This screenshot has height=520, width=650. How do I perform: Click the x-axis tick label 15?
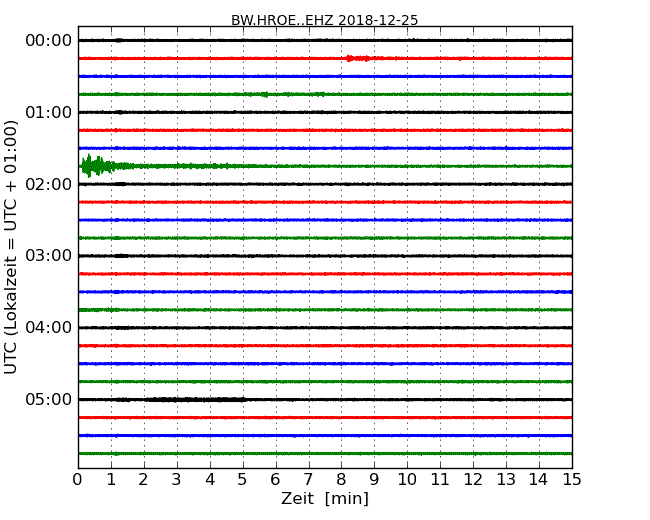572,480
